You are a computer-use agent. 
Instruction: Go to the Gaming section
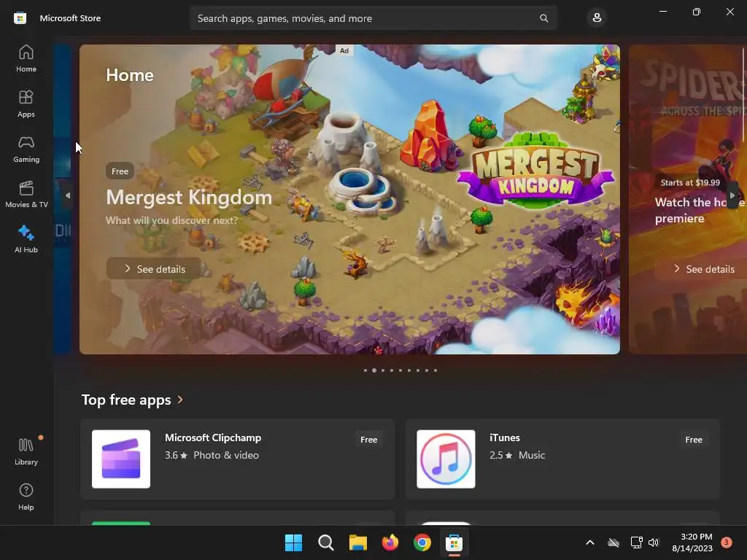[26, 149]
